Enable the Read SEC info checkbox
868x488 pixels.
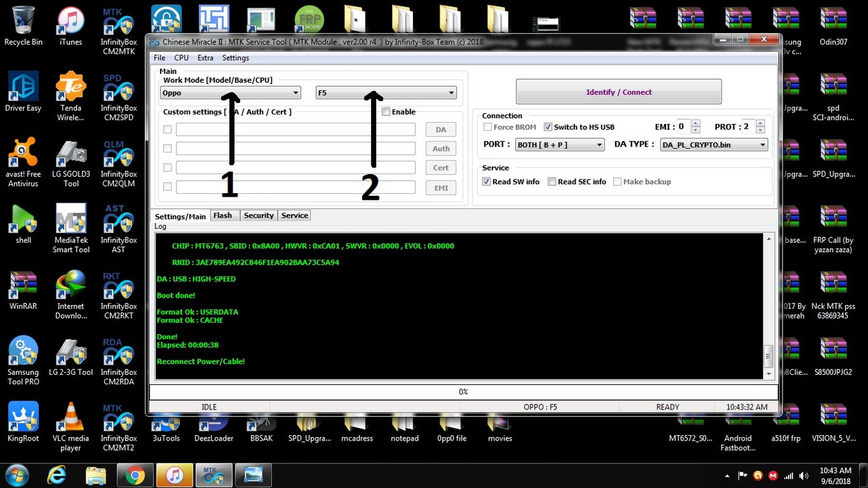(552, 182)
